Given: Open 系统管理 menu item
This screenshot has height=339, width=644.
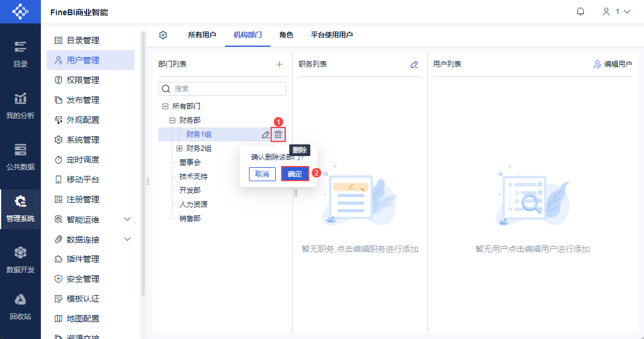Looking at the screenshot, I should pos(91,140).
